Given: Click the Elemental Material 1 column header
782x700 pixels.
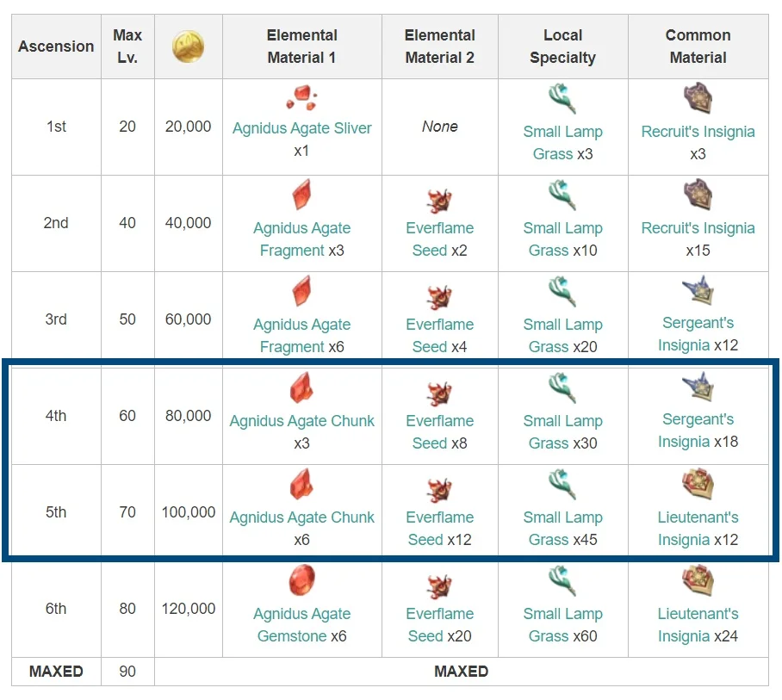Looking at the screenshot, I should 301,46.
